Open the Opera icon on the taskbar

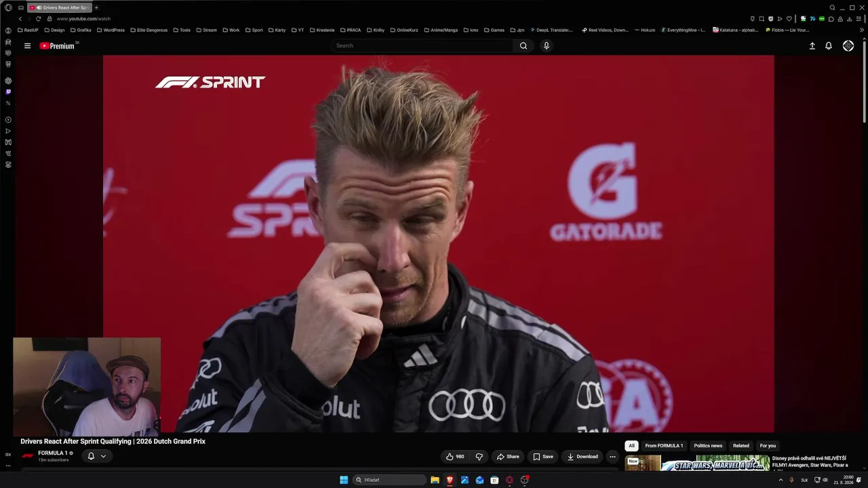point(509,480)
